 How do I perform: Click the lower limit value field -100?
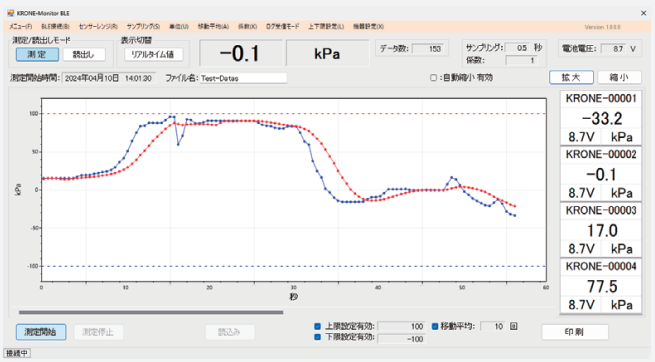click(401, 339)
